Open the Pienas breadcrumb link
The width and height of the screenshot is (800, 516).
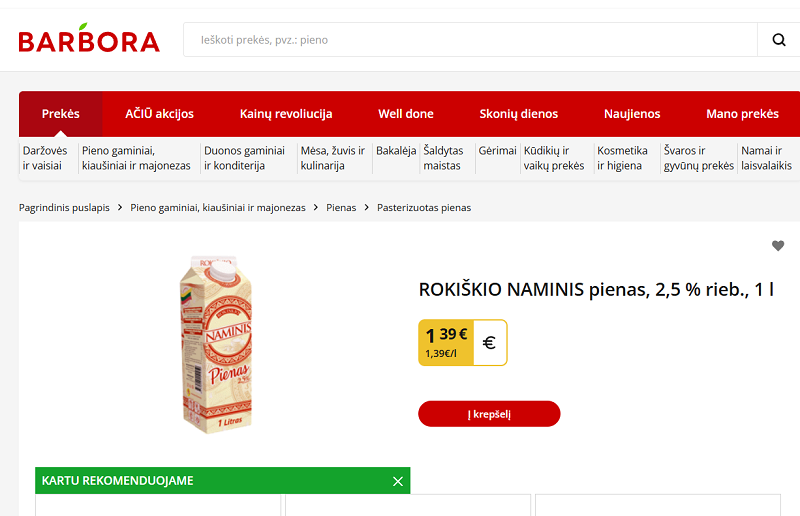[341, 208]
